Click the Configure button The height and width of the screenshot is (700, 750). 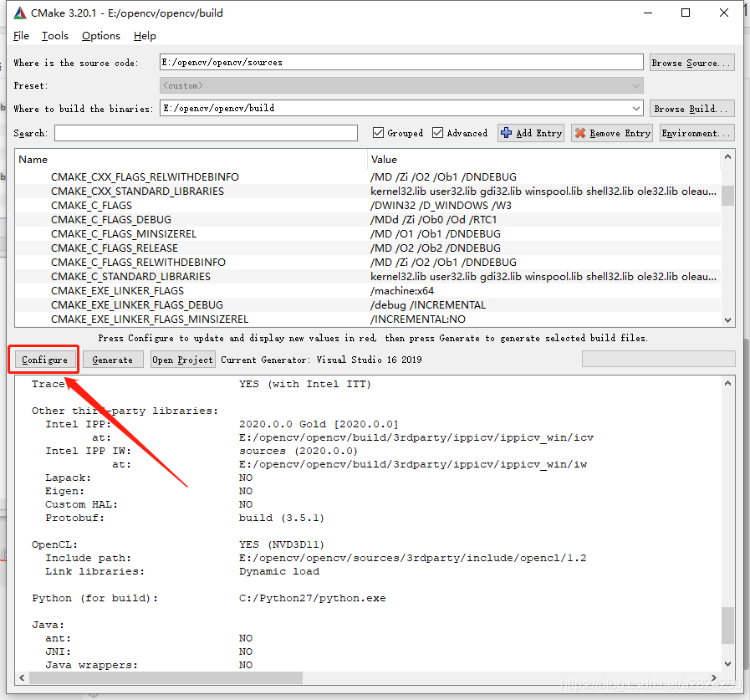click(44, 360)
